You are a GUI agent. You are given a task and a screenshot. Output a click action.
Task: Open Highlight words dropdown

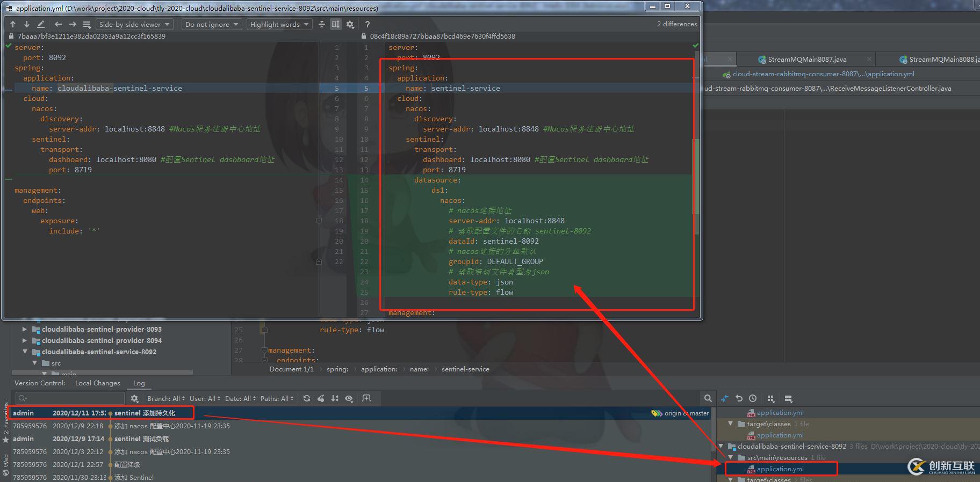[x=279, y=24]
